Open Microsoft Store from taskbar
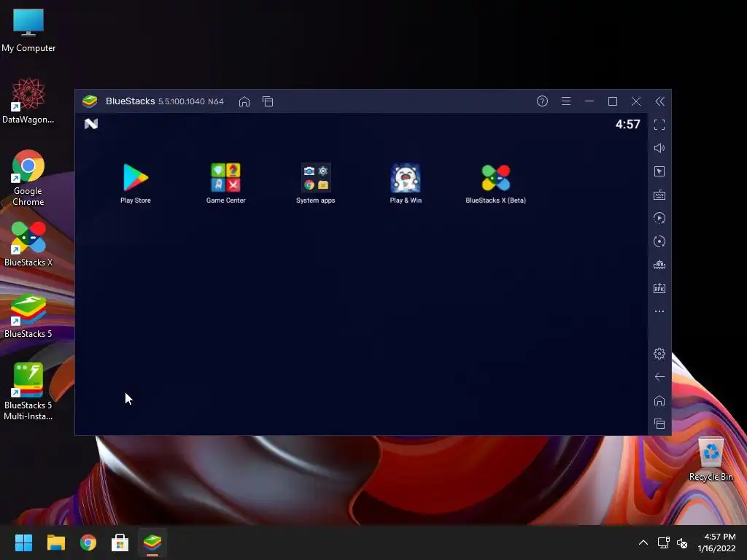Viewport: 747px width, 560px height. tap(120, 542)
